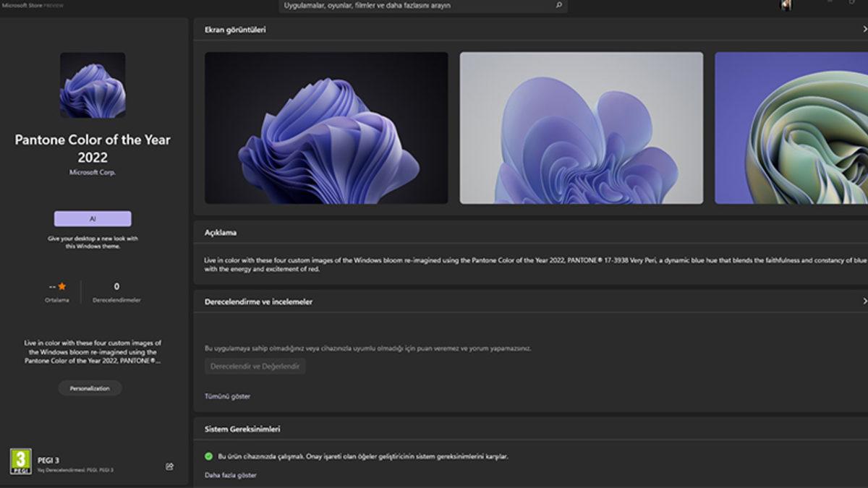
Task: Click the PEGI 3 rating badge
Action: [x=21, y=462]
